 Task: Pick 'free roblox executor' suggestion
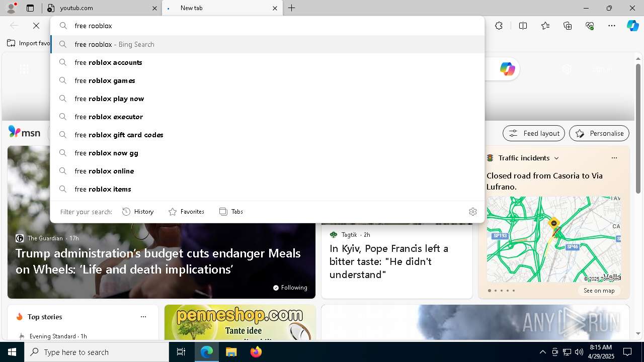click(x=267, y=117)
